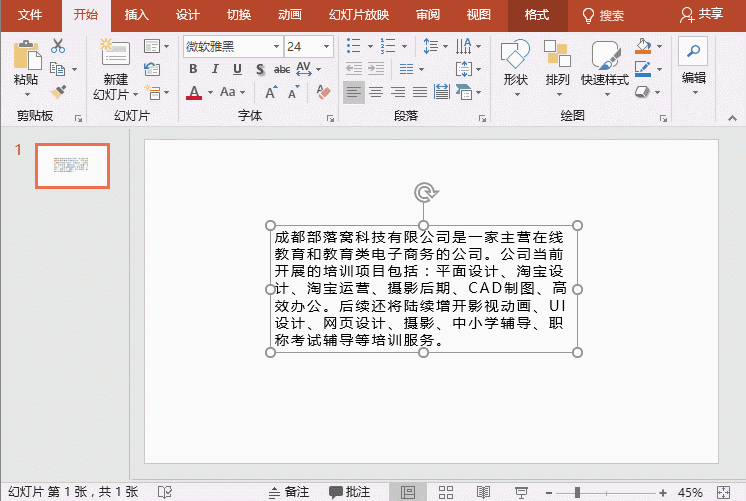
Task: Switch to the 插入 tab
Action: [137, 15]
